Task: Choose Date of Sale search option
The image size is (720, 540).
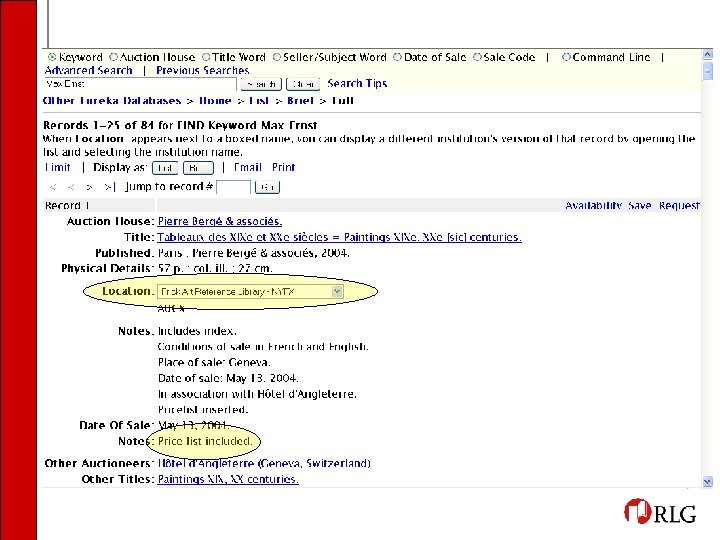Action: [x=398, y=57]
